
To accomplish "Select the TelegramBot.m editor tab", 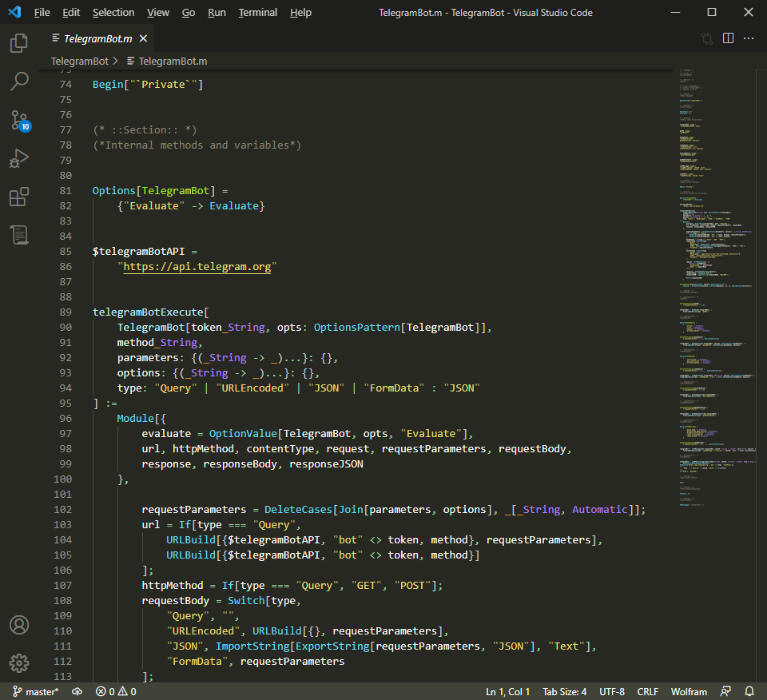I will pyautogui.click(x=97, y=38).
